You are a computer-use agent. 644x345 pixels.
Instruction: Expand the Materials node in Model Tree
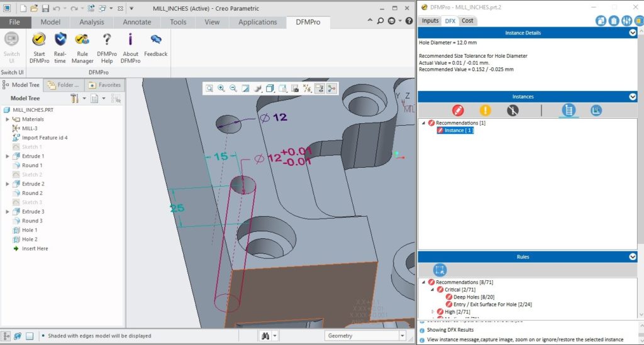pyautogui.click(x=8, y=119)
